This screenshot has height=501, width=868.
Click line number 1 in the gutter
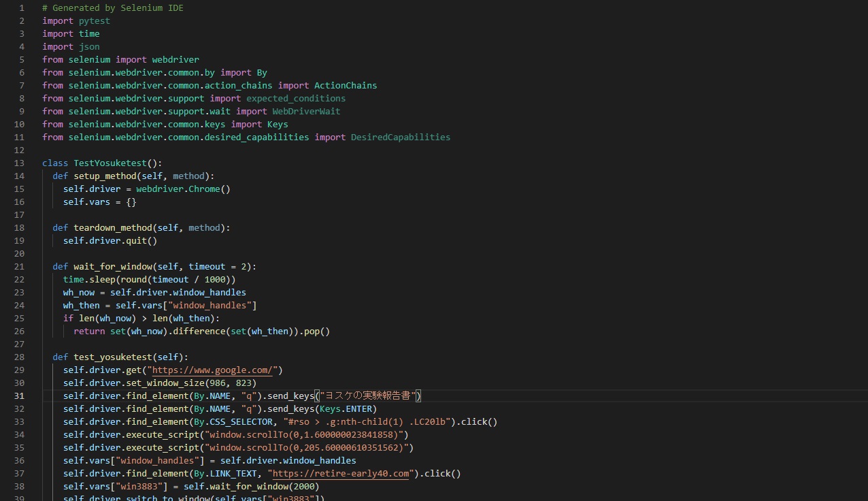tap(22, 8)
